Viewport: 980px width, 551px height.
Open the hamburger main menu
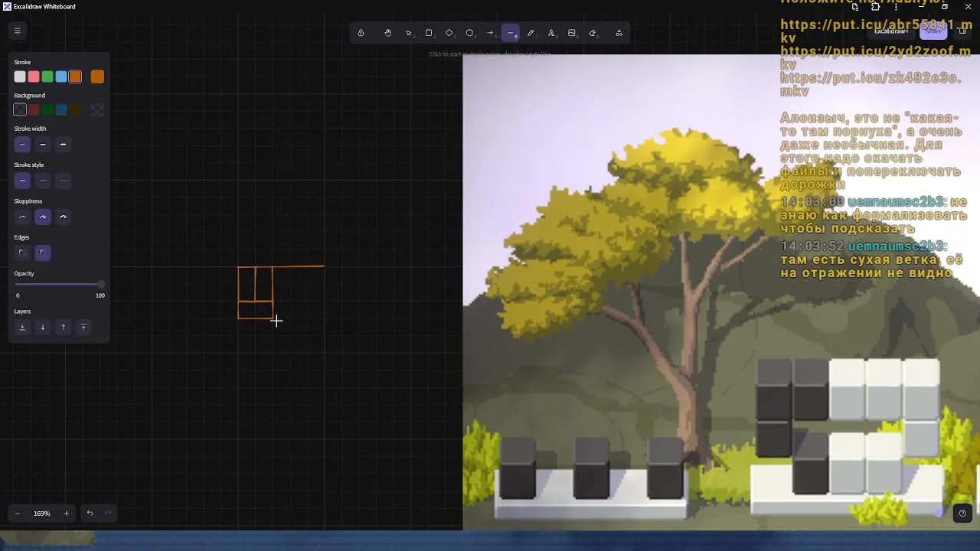(17, 31)
